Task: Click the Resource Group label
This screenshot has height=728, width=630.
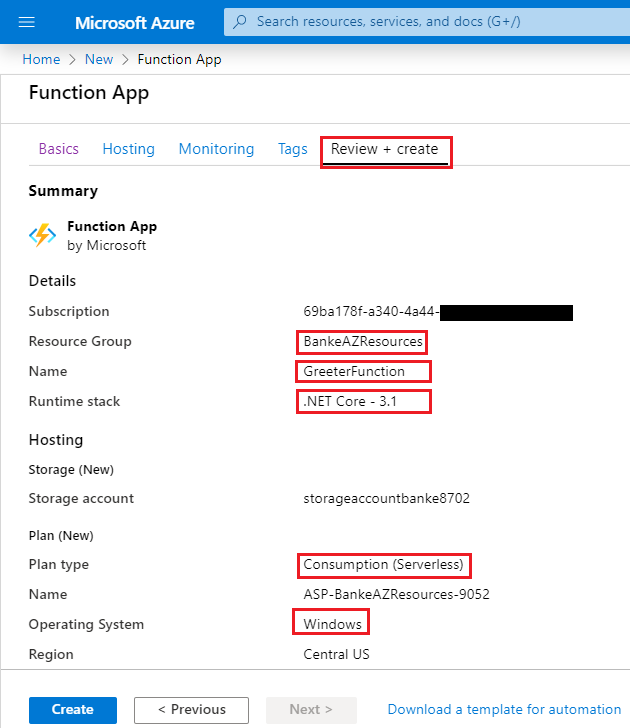Action: tap(80, 342)
